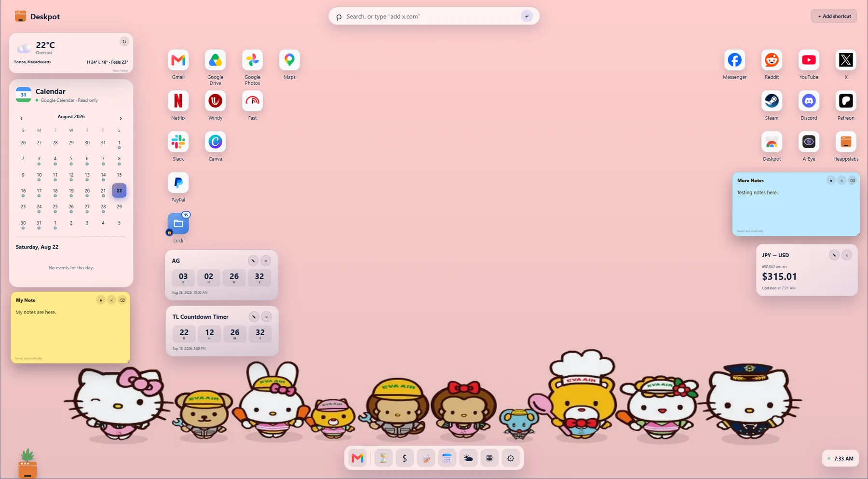Image resolution: width=868 pixels, height=479 pixels.
Task: Open the A-Eye shortcut
Action: [x=809, y=142]
